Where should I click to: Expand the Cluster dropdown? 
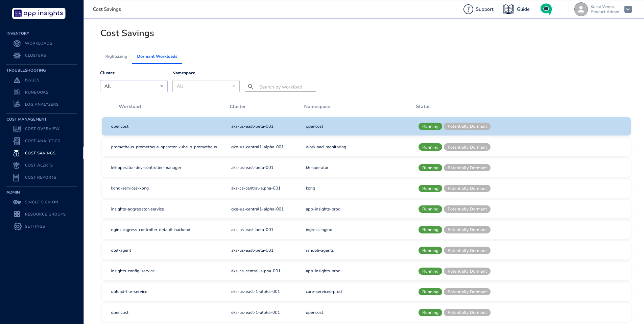coord(134,86)
